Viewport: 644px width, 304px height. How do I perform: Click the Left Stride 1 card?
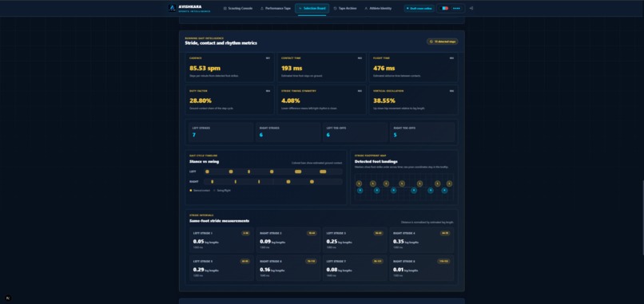pyautogui.click(x=222, y=240)
